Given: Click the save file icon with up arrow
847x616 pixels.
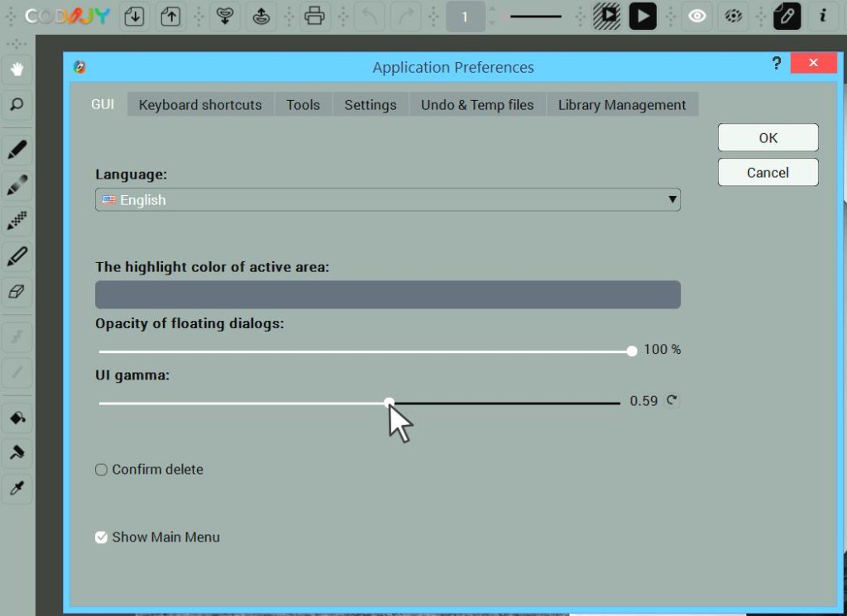Looking at the screenshot, I should (170, 17).
